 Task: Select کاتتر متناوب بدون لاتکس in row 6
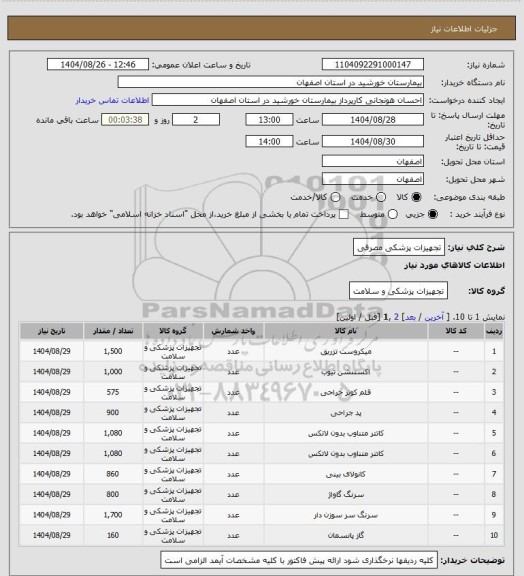[x=345, y=454]
